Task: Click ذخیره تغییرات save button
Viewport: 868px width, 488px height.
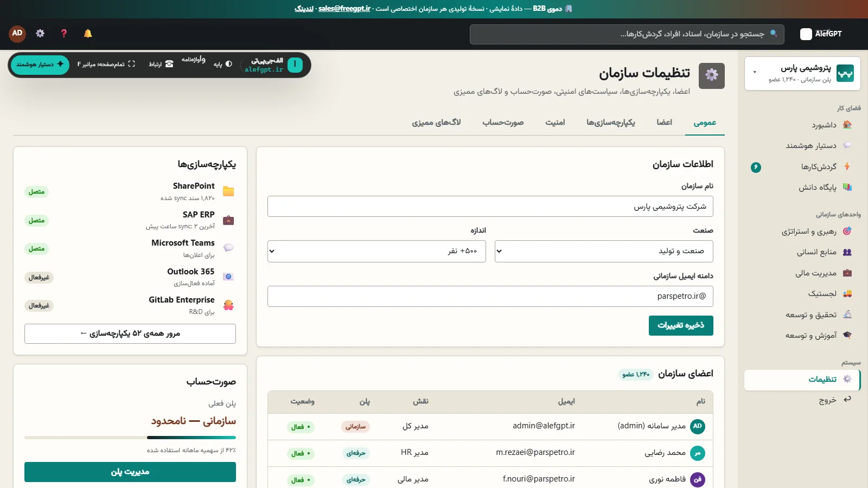Action: 681,325
